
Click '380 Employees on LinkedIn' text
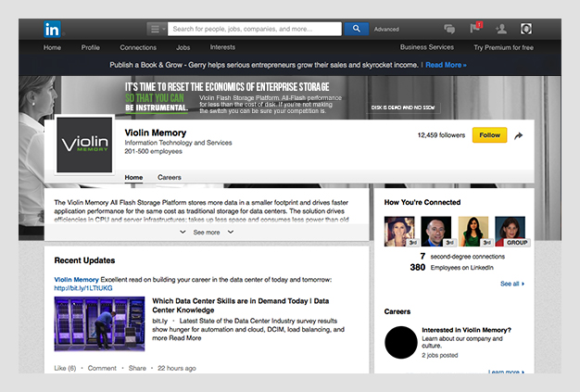coord(451,268)
